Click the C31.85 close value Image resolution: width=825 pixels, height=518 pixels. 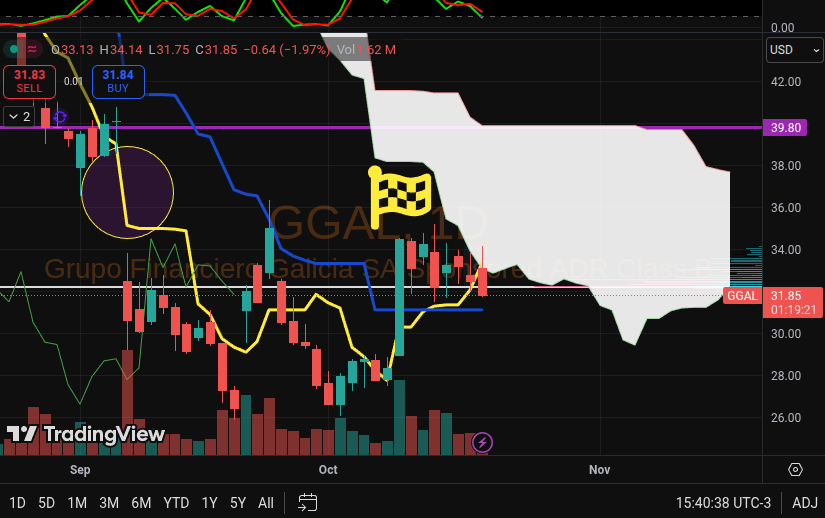(x=216, y=49)
